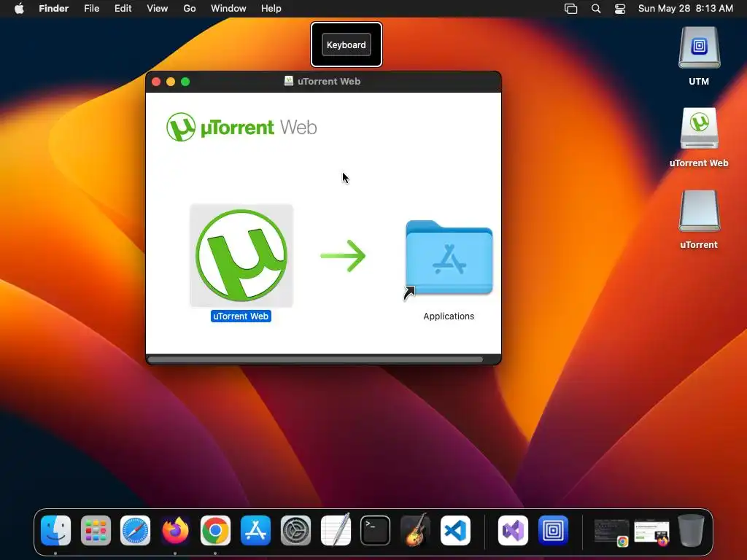747x560 pixels.
Task: Open System Settings from the Dock
Action: click(x=295, y=531)
